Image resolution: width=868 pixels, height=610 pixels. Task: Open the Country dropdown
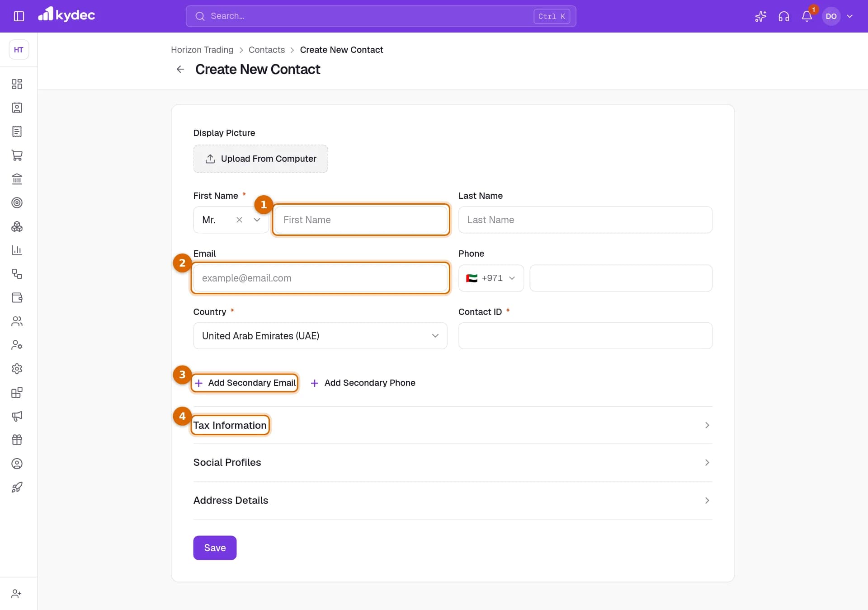click(320, 336)
